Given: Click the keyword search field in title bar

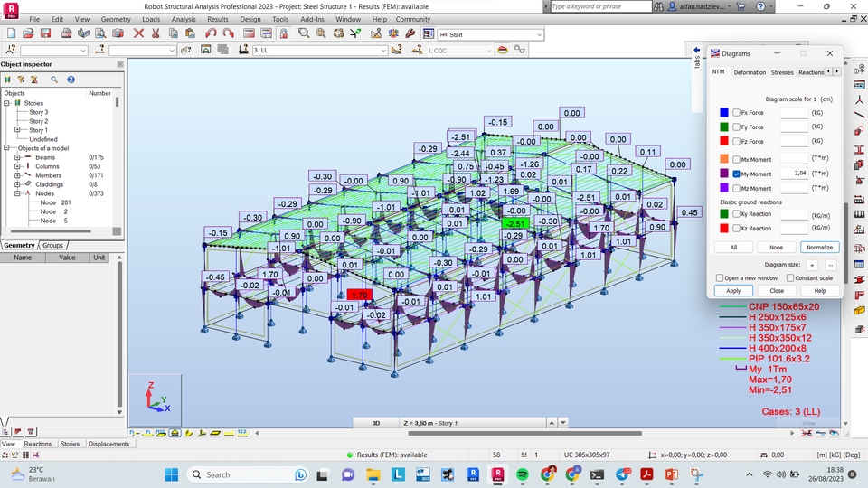Looking at the screenshot, I should coord(601,6).
